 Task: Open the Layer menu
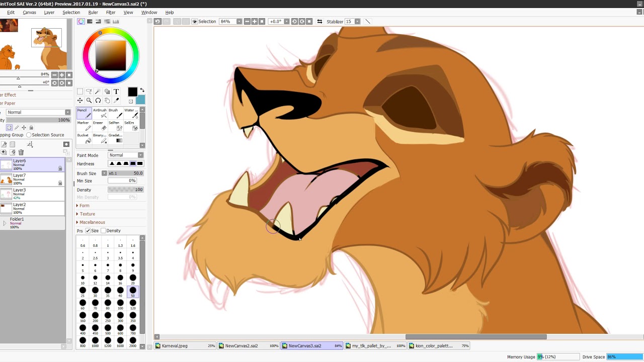(x=49, y=13)
